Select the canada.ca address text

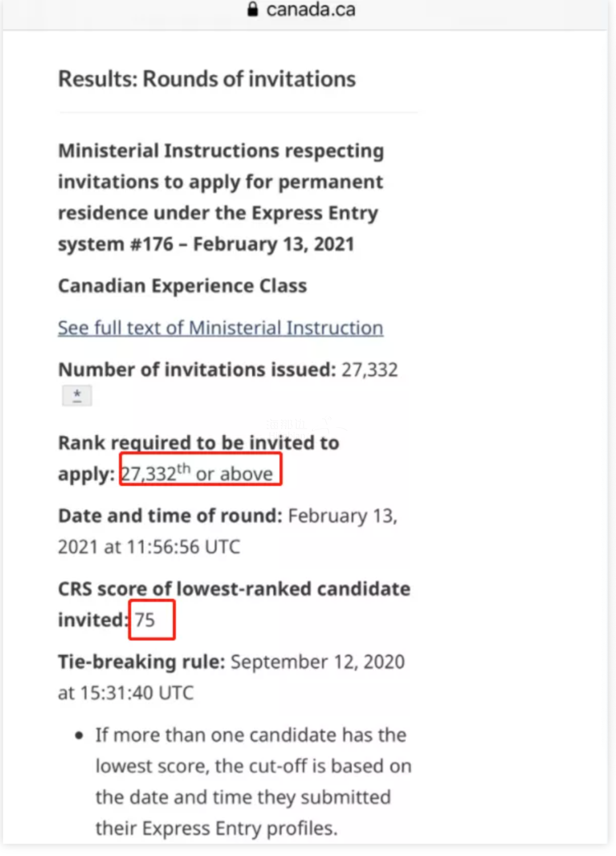coord(311,9)
